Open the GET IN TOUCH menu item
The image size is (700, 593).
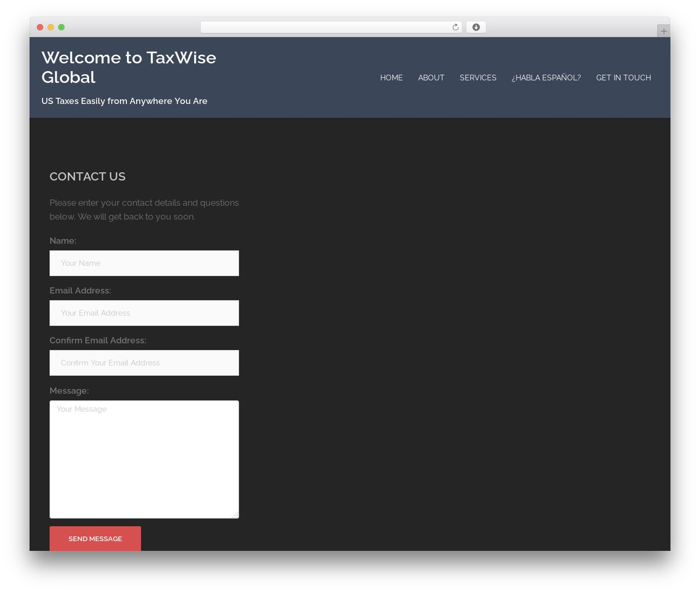(623, 78)
